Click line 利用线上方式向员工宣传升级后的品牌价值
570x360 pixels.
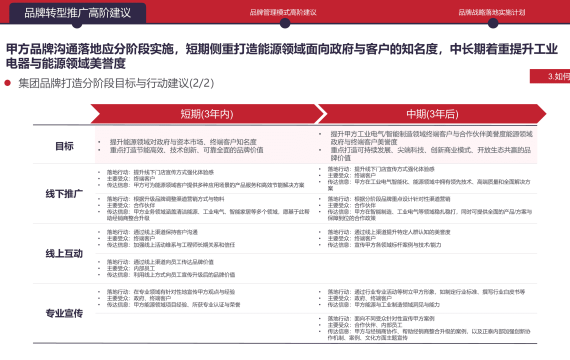click(171, 275)
